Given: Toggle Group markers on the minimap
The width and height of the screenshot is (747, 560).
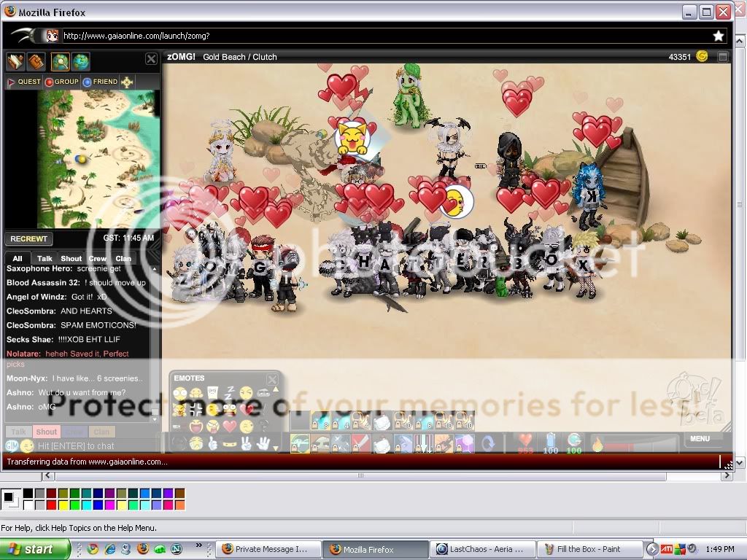Looking at the screenshot, I should coord(61,82).
